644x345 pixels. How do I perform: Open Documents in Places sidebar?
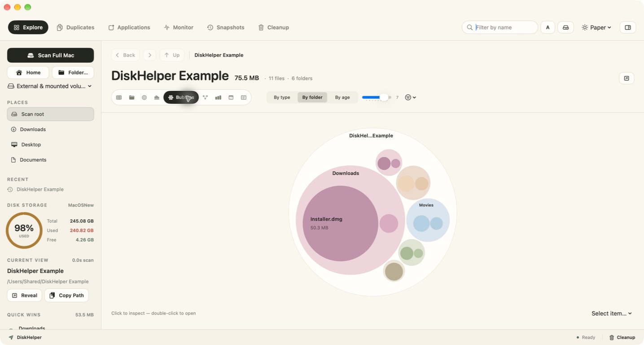pos(50,160)
